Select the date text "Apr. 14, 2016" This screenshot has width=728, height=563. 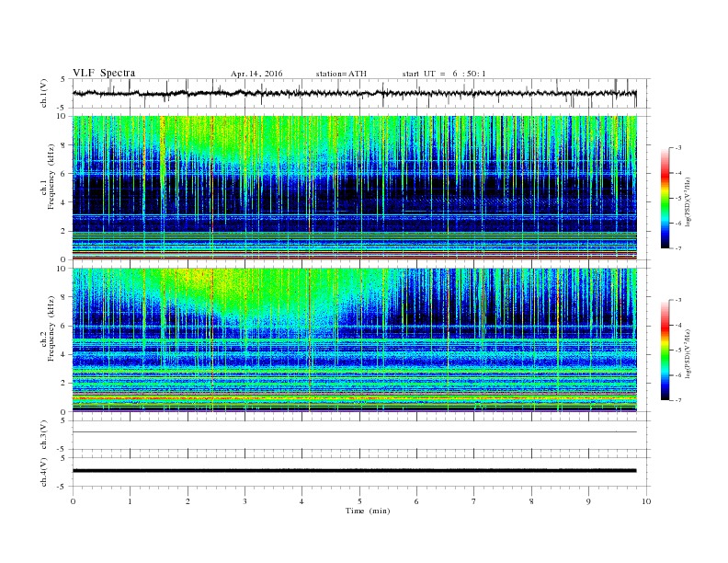(x=256, y=74)
